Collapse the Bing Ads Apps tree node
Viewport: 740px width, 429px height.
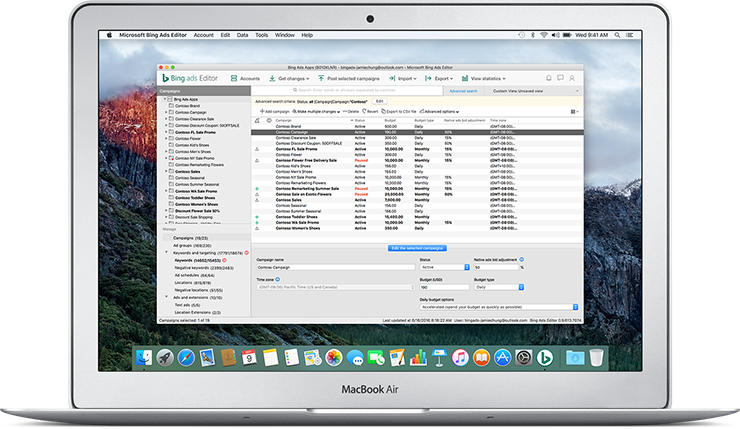(x=165, y=99)
